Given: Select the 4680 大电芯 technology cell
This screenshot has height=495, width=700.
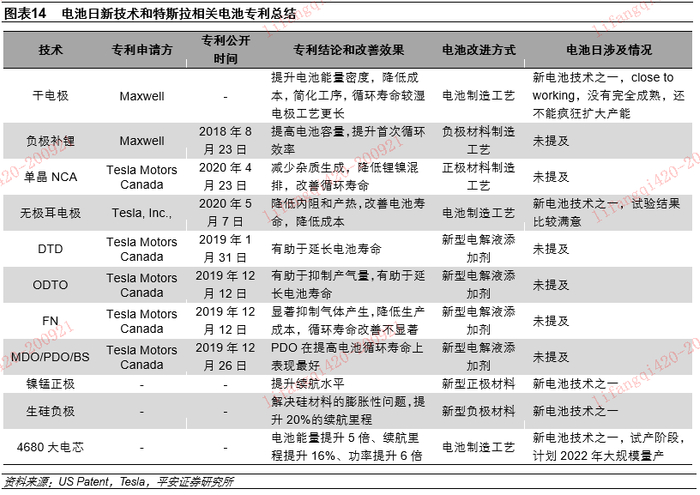Looking at the screenshot, I should 50,447.
